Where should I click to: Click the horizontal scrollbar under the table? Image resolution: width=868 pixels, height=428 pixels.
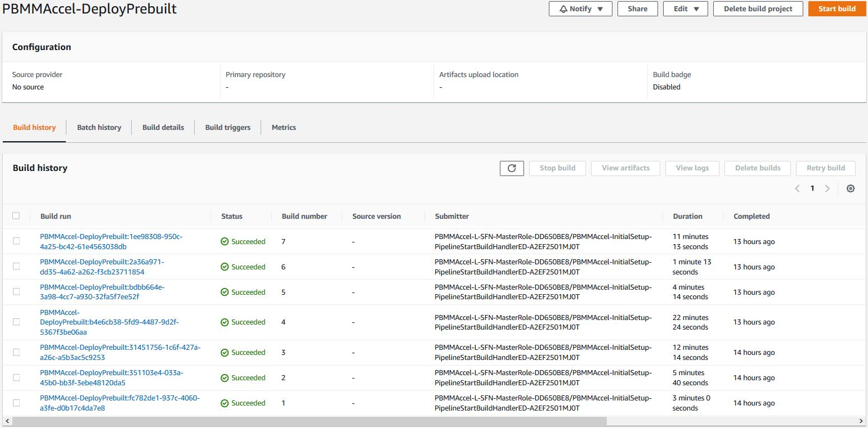tap(308, 421)
